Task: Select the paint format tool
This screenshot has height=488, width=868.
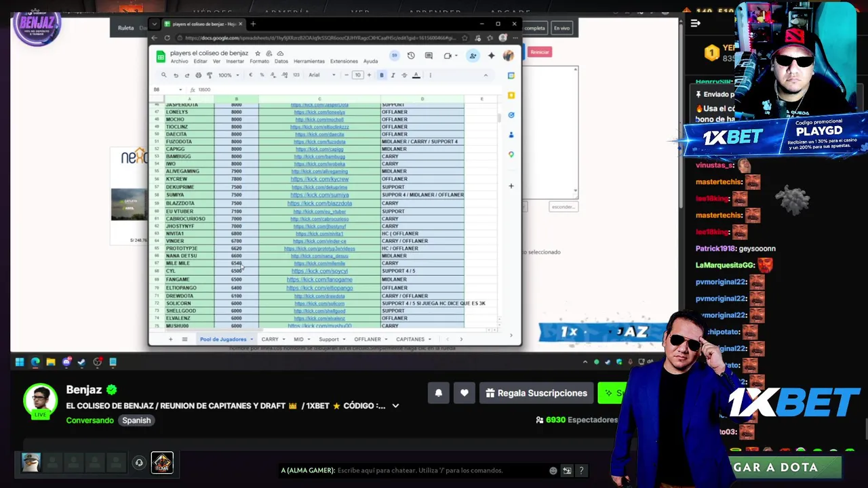Action: click(209, 75)
